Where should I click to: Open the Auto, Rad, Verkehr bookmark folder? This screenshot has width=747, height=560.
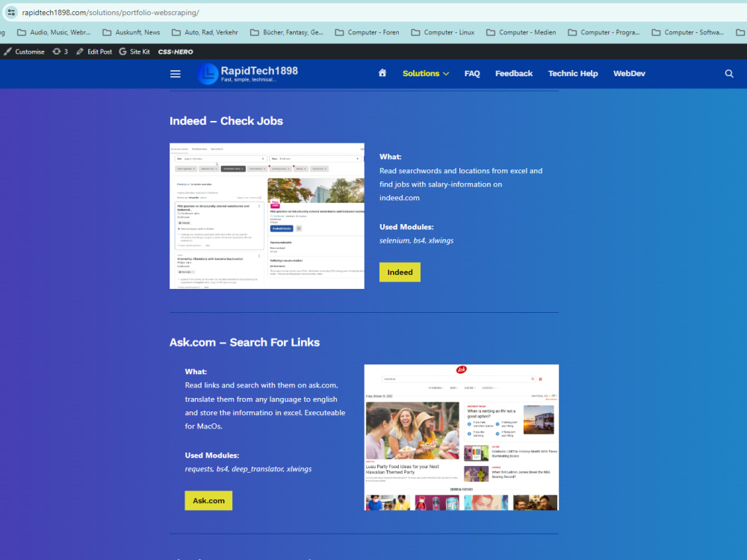click(x=205, y=32)
